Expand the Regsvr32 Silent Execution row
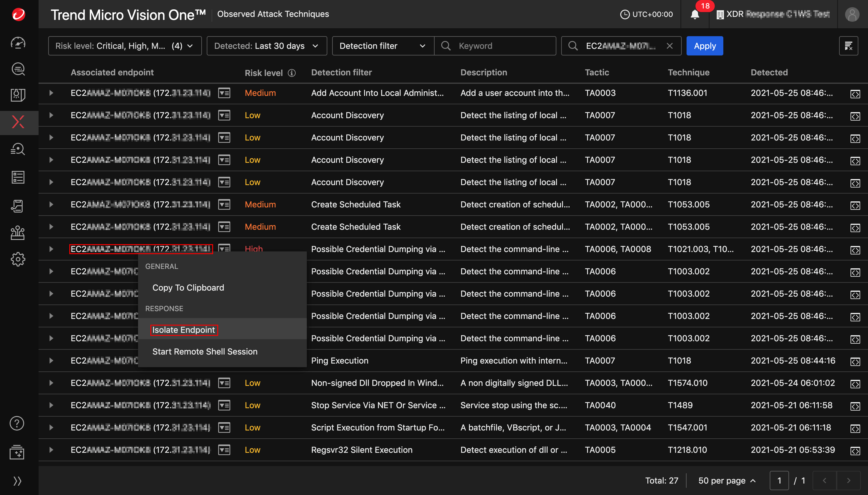 pyautogui.click(x=51, y=450)
